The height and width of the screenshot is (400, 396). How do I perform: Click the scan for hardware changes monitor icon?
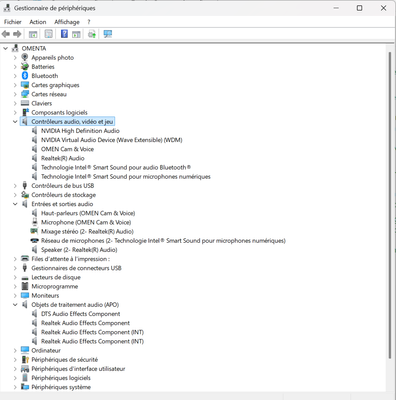point(108,34)
